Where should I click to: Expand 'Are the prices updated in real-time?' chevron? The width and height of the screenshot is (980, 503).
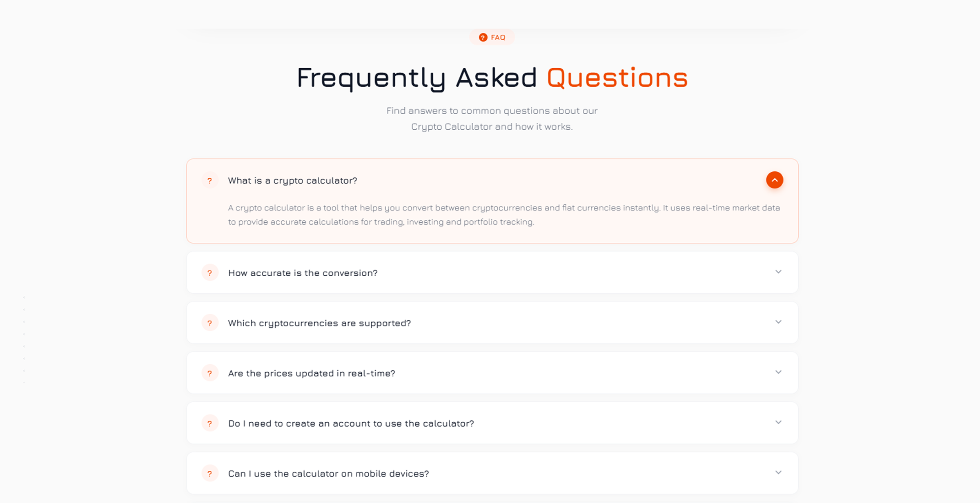(778, 372)
